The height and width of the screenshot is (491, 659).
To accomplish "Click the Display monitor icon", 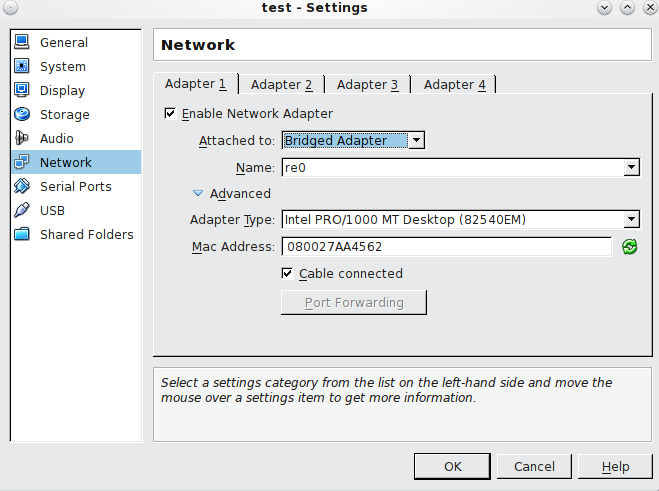I will 22,90.
